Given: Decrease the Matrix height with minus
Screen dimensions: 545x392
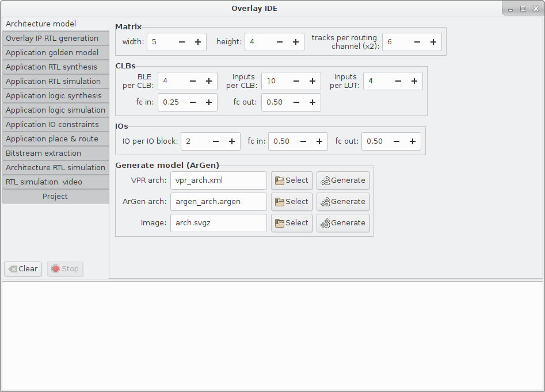Looking at the screenshot, I should point(280,42).
